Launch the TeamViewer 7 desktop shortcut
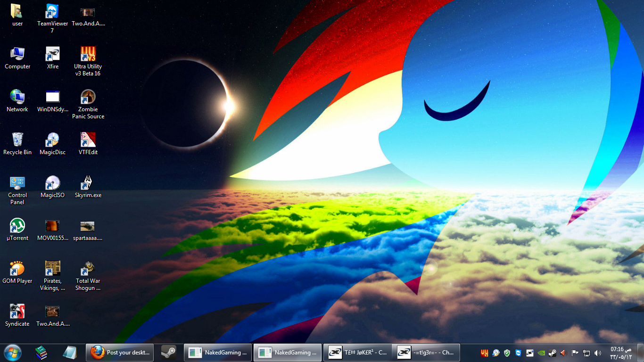The image size is (644, 362). point(52,18)
